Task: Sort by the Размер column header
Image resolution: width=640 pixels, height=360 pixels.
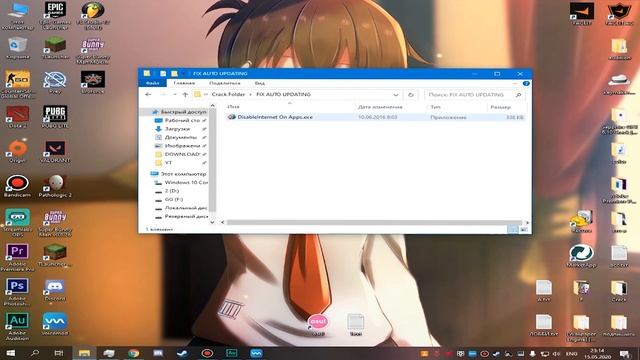Action: coord(500,107)
